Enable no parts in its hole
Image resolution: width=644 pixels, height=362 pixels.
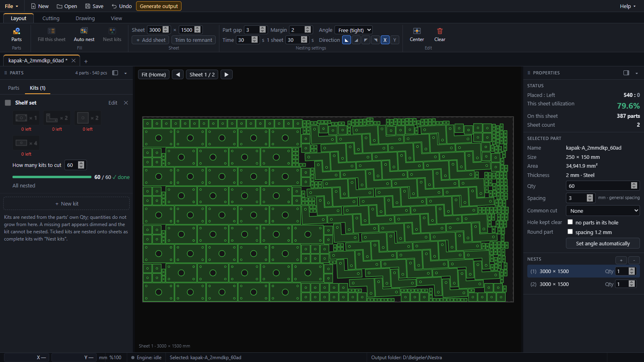[x=570, y=222]
